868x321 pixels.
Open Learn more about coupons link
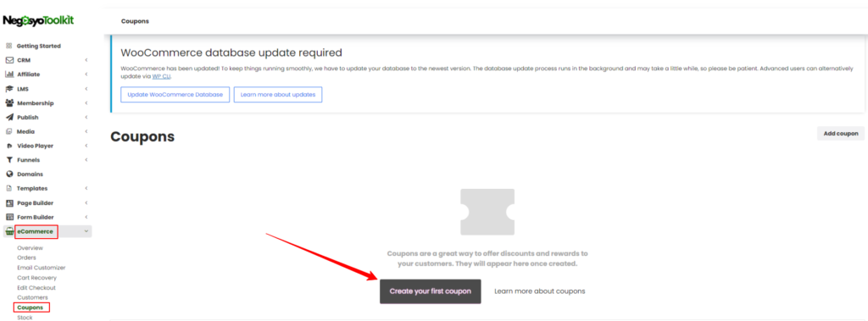[540, 291]
